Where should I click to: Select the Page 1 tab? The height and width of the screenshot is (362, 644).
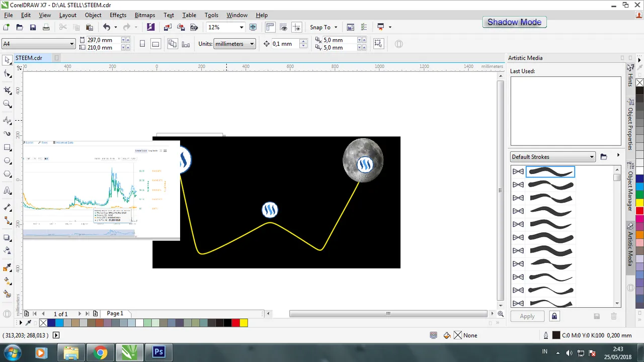click(115, 314)
